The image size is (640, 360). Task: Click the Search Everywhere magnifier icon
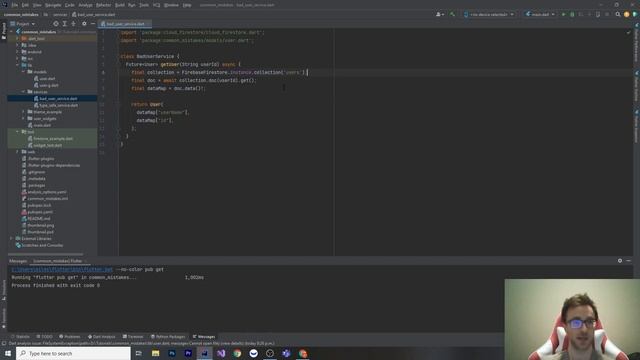click(618, 14)
